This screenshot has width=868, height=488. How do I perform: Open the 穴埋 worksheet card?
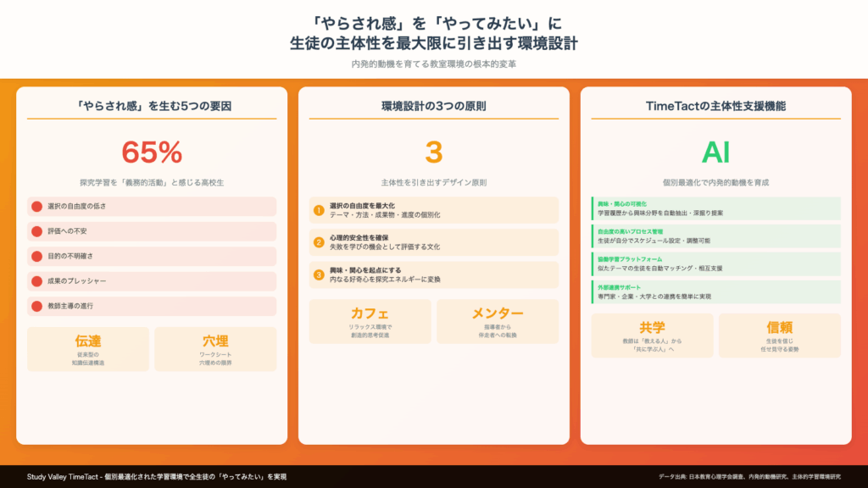[214, 349]
